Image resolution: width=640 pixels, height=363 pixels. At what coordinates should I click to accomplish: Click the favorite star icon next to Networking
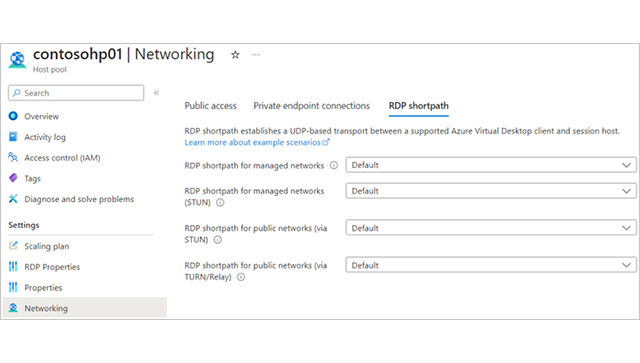(x=235, y=54)
